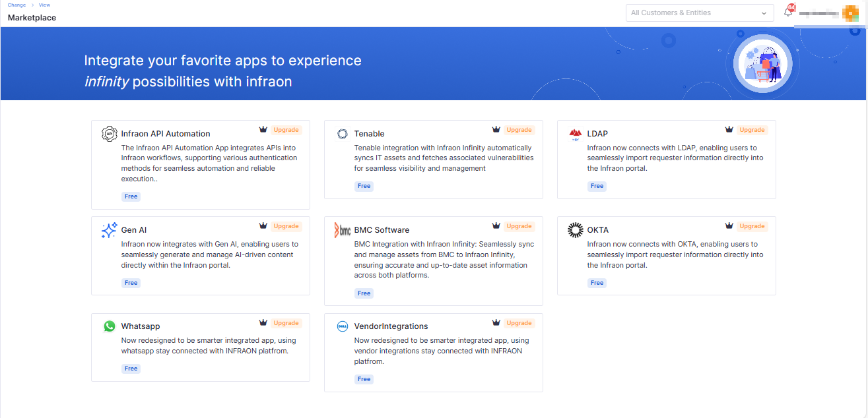Click the OKTA sunburst logo icon
Viewport: 868px width, 418px height.
click(x=575, y=230)
